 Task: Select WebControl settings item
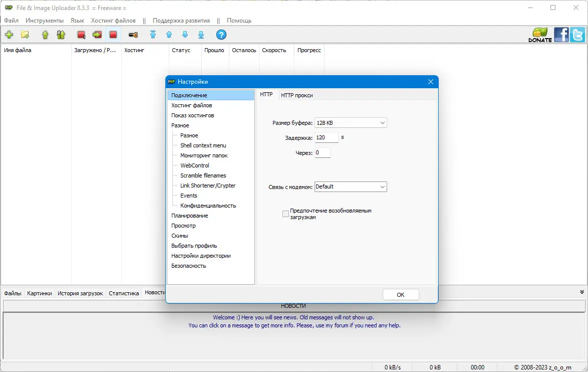point(195,165)
